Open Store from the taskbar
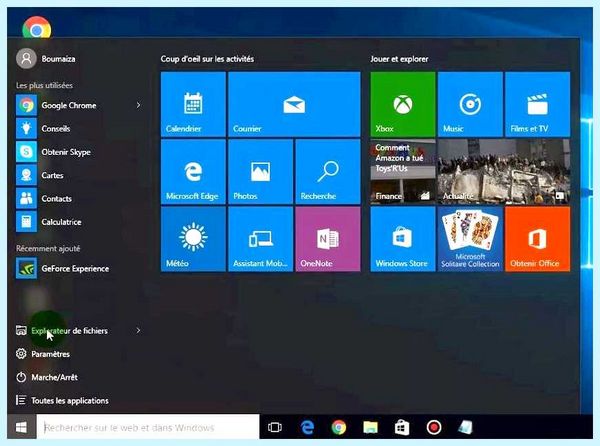600x446 pixels. [x=402, y=427]
